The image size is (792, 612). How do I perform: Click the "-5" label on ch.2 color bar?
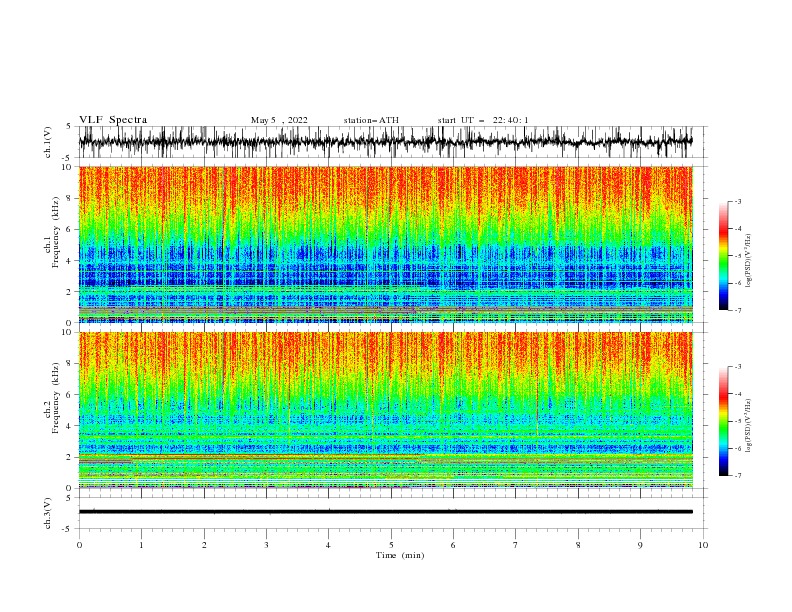pos(738,421)
